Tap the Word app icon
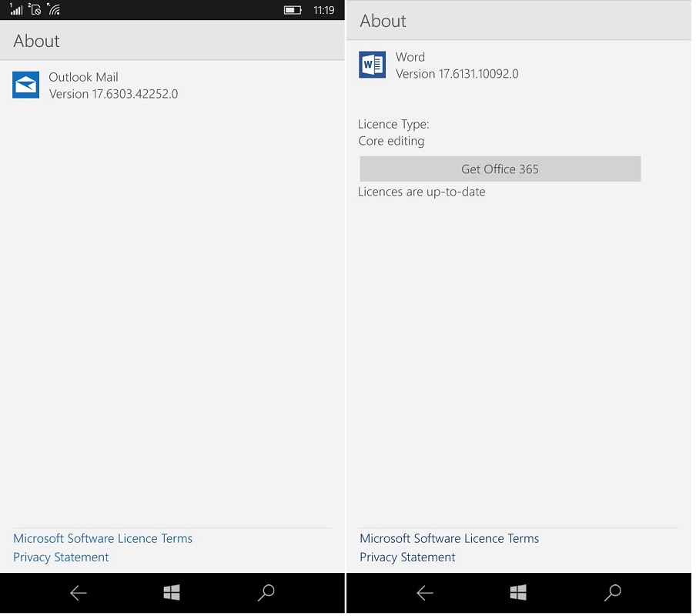The image size is (696, 616). pyautogui.click(x=372, y=65)
